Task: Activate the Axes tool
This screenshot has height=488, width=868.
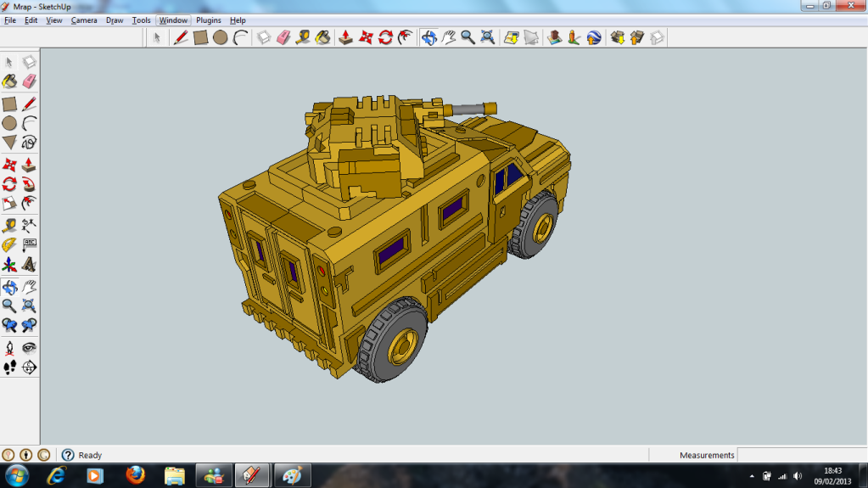Action: tap(9, 265)
